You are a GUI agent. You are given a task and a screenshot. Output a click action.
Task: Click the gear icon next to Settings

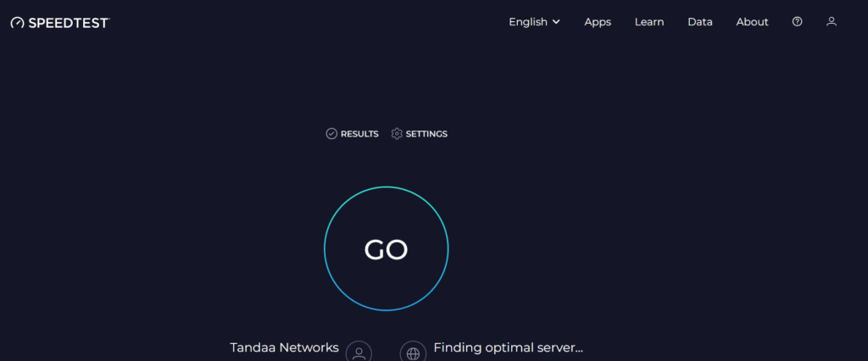(x=397, y=134)
